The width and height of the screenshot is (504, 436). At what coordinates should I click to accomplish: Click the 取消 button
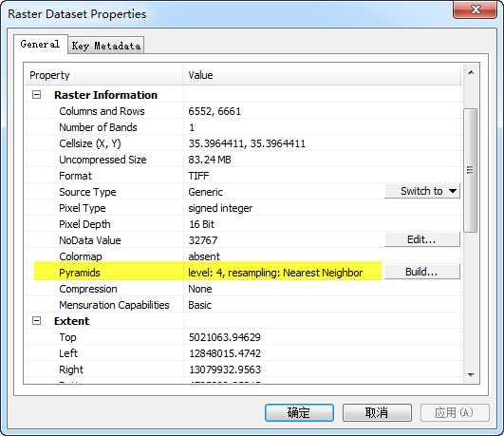(377, 412)
